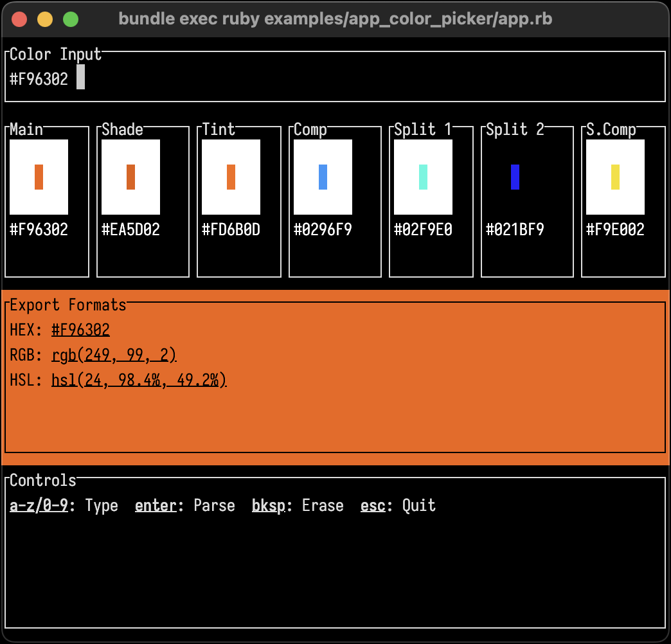The width and height of the screenshot is (671, 644).
Task: Maximize the window with green button
Action: coord(71,19)
